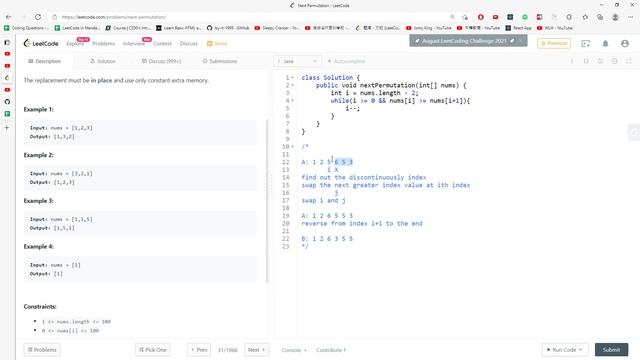Open the browser settings-and-more menu icon

[x=631, y=17]
